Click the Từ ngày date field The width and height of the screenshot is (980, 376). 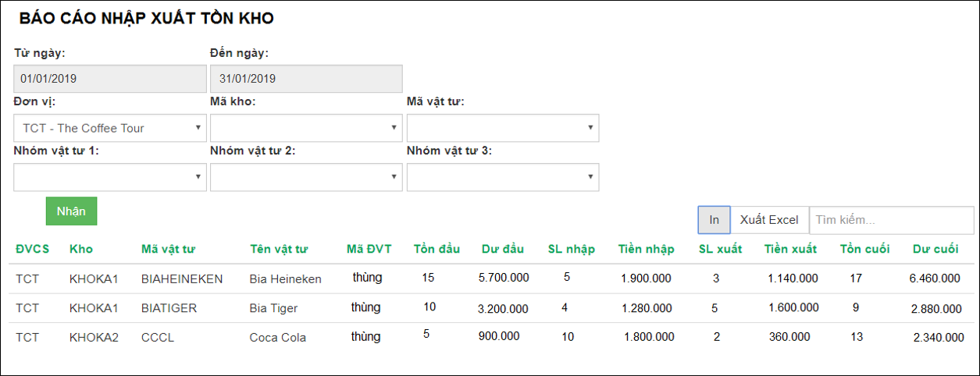(x=110, y=79)
